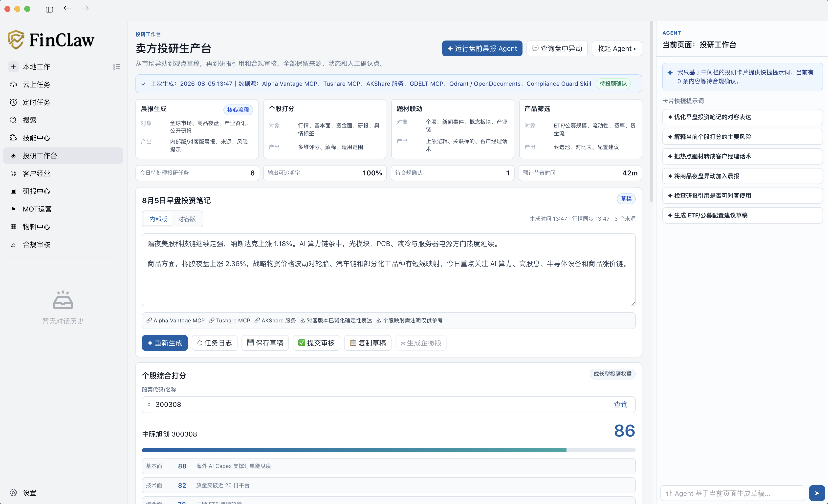This screenshot has width=828, height=504.
Task: Click the 今日待处理投研任务 stat
Action: [197, 173]
